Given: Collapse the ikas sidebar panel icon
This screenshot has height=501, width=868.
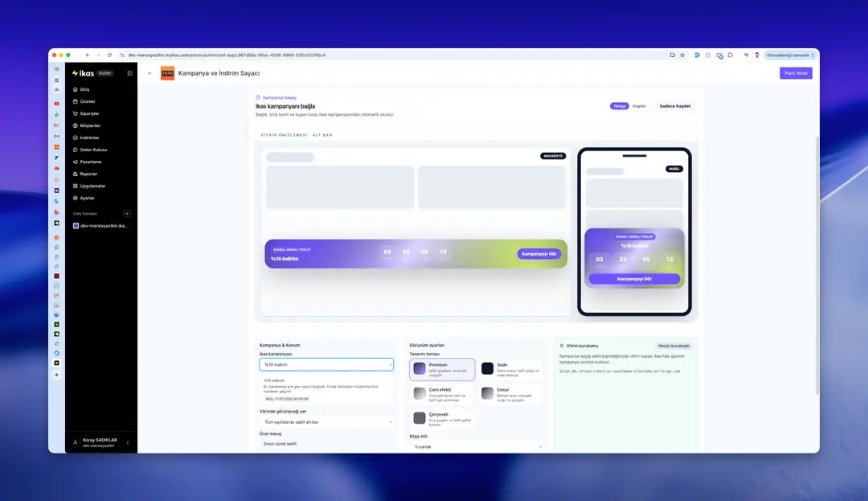Looking at the screenshot, I should pyautogui.click(x=129, y=73).
